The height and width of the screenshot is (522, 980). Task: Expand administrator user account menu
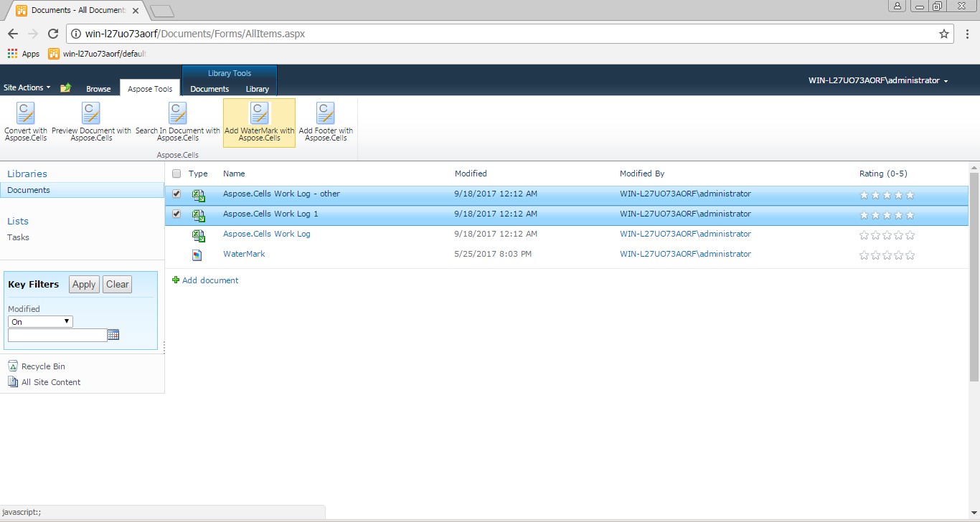point(878,80)
